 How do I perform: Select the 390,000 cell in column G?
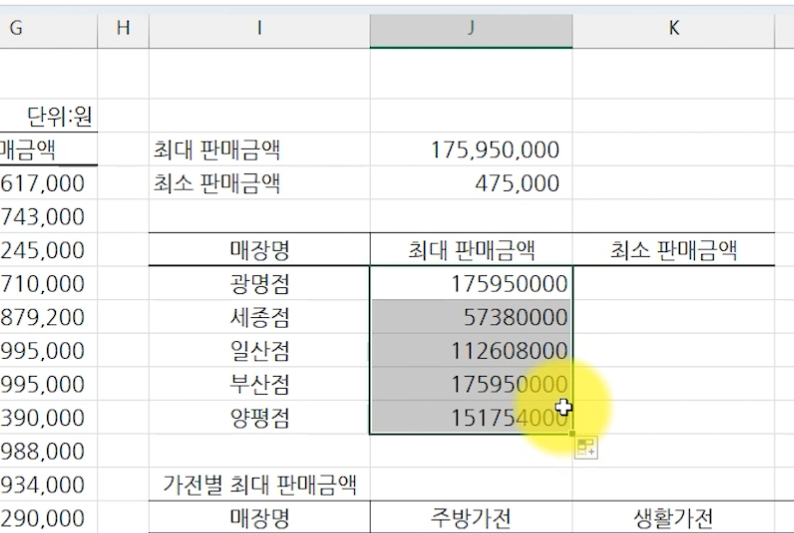click(49, 418)
